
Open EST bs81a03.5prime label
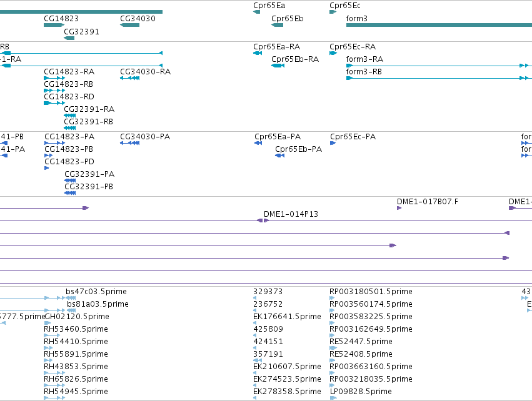98,304
